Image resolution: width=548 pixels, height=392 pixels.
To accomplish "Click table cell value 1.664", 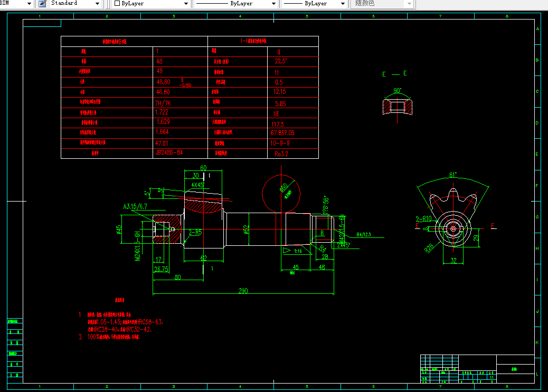I will (162, 132).
